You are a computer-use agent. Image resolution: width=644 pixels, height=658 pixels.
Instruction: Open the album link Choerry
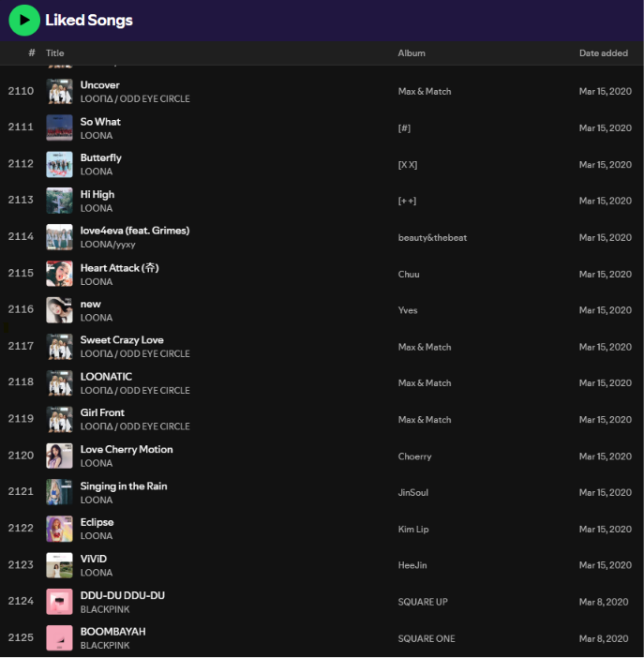[x=414, y=456]
